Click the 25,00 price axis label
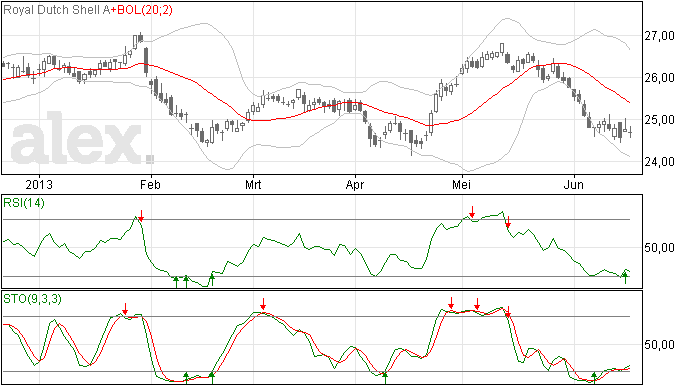 659,120
